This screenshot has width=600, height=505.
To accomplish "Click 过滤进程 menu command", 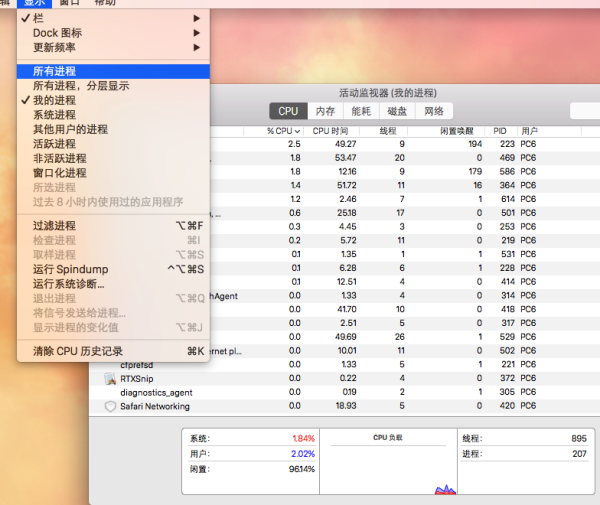I will [x=113, y=226].
